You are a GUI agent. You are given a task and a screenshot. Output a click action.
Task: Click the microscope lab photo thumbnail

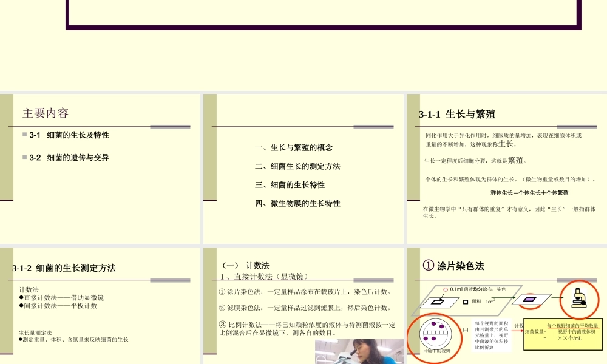[358, 352]
